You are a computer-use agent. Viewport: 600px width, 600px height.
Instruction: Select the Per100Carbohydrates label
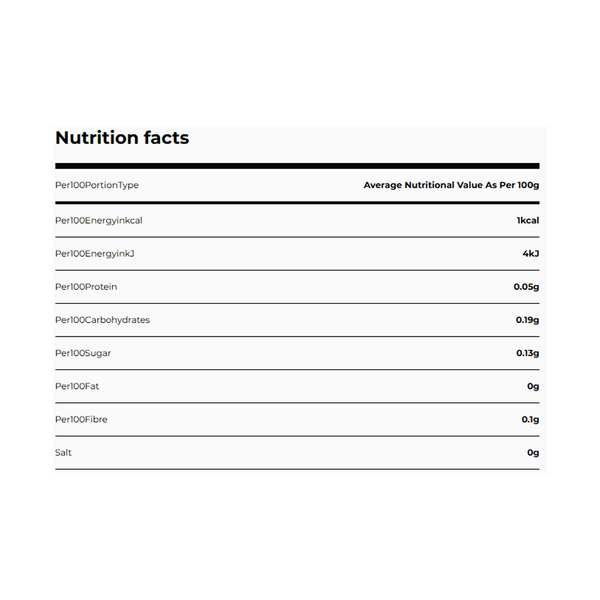coord(103,320)
